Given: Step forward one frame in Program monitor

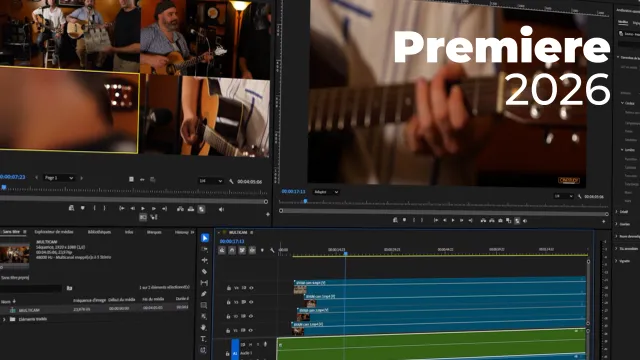Looking at the screenshot, I should click(x=461, y=220).
